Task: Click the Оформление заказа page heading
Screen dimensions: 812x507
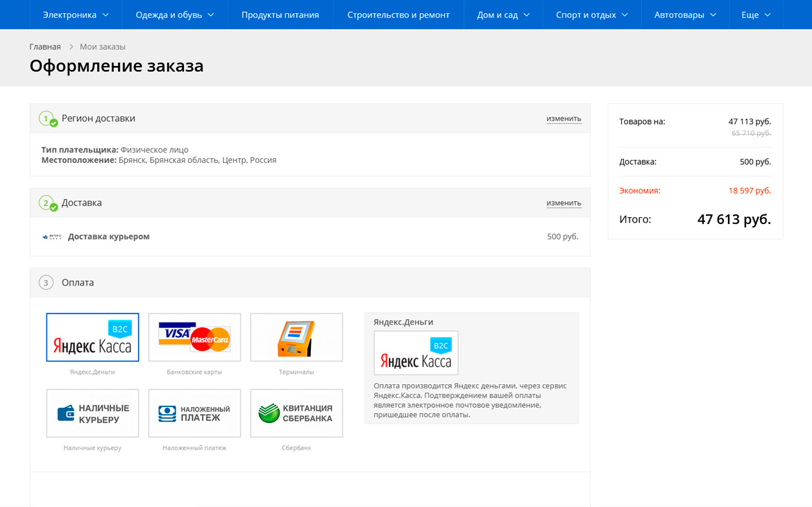Action: (x=117, y=66)
